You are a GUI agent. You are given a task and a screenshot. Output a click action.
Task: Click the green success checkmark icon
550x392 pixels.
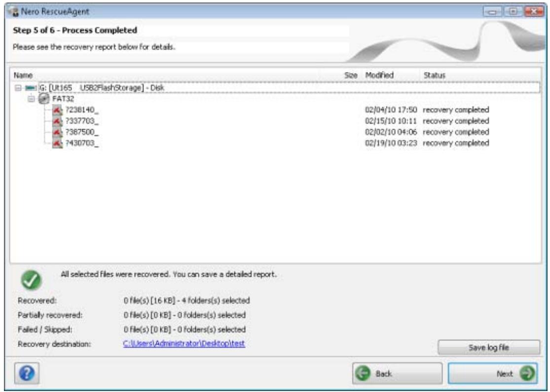tap(31, 280)
